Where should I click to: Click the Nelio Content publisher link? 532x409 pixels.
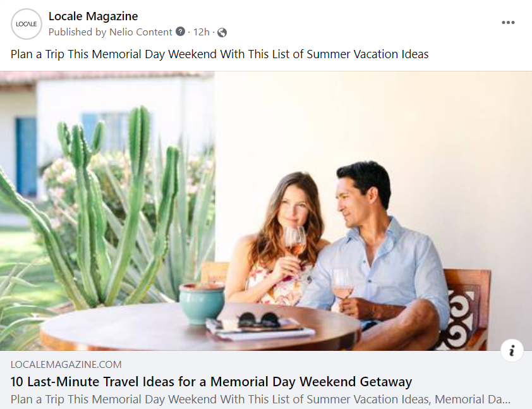(140, 32)
